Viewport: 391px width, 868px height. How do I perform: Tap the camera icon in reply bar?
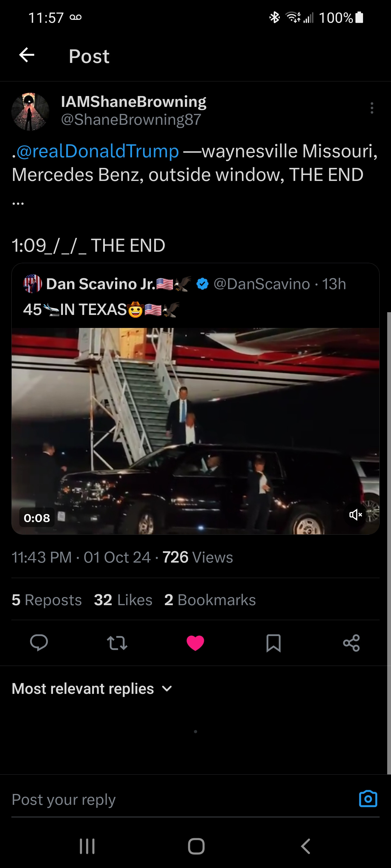(x=368, y=799)
